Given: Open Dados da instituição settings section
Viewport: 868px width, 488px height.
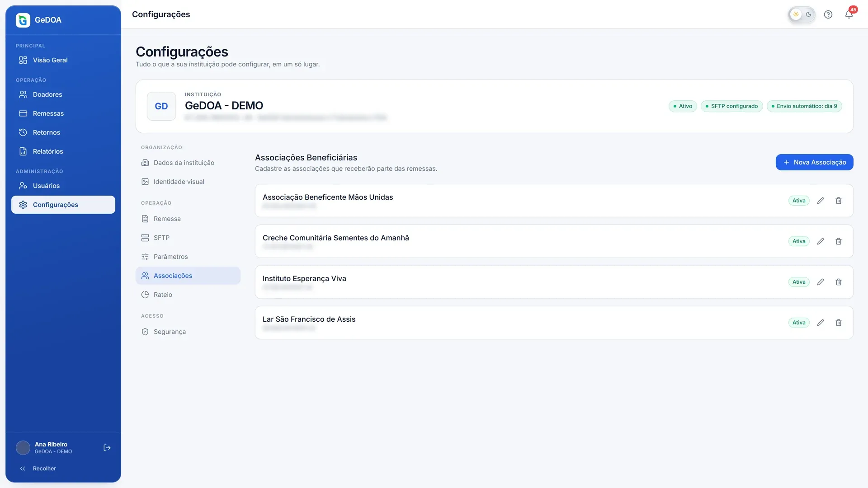Looking at the screenshot, I should pyautogui.click(x=188, y=163).
